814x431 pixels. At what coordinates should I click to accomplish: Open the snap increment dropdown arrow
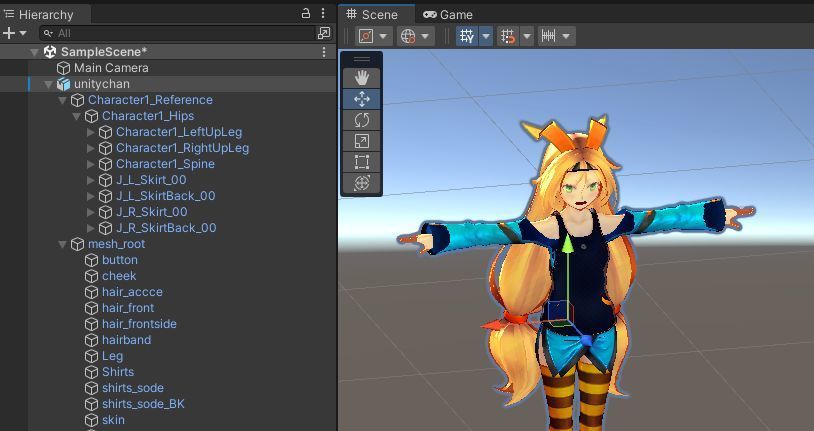566,36
